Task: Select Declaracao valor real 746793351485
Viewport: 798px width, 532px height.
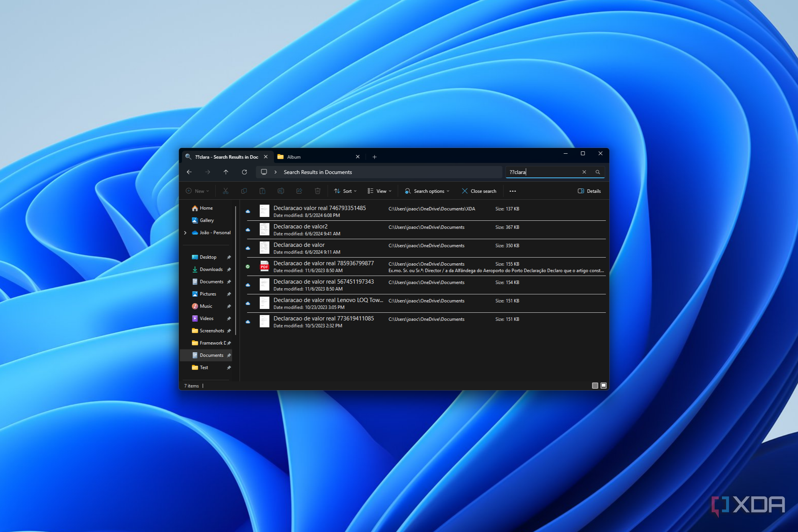Action: click(x=425, y=212)
